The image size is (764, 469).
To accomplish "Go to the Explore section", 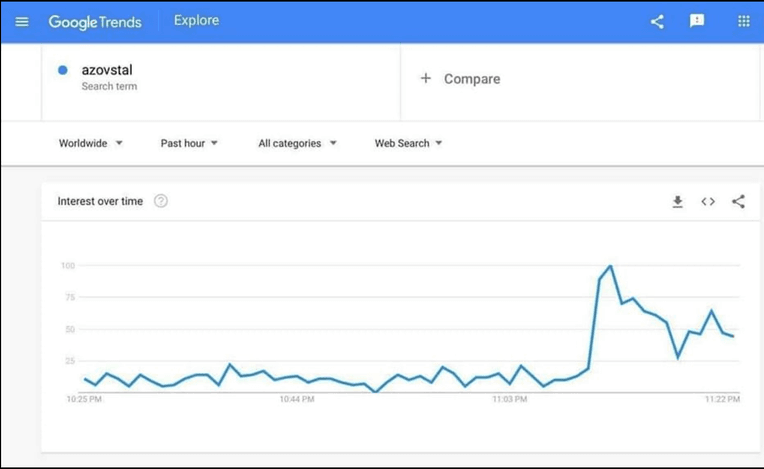I will point(196,20).
